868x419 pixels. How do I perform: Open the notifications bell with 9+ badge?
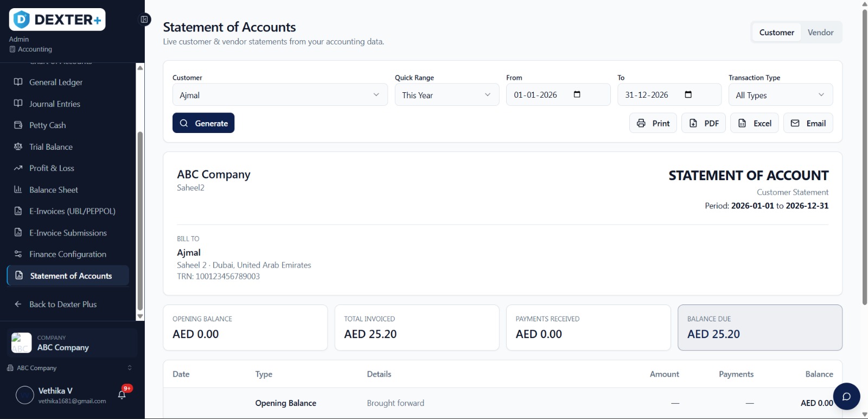click(122, 395)
